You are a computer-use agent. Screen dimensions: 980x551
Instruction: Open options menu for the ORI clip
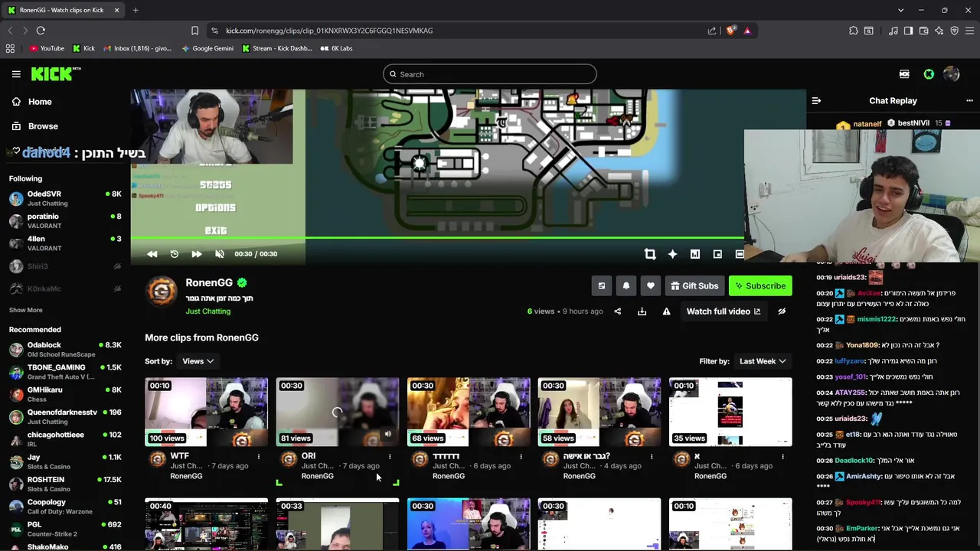pyautogui.click(x=389, y=457)
